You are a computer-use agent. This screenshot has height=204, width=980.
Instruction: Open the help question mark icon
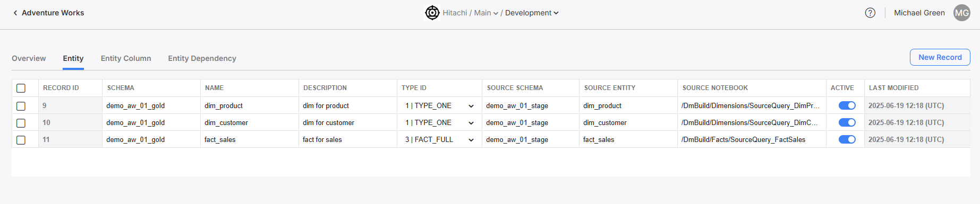pyautogui.click(x=870, y=13)
